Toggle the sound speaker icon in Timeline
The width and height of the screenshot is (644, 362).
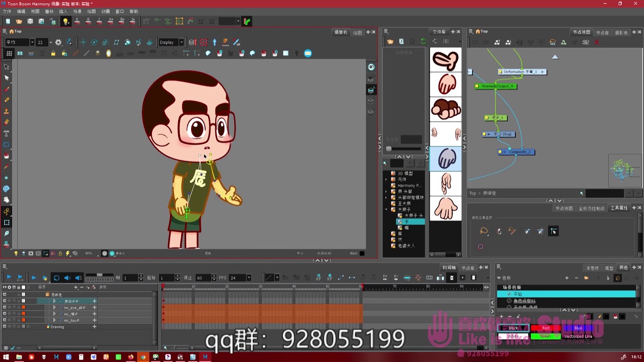(67, 278)
